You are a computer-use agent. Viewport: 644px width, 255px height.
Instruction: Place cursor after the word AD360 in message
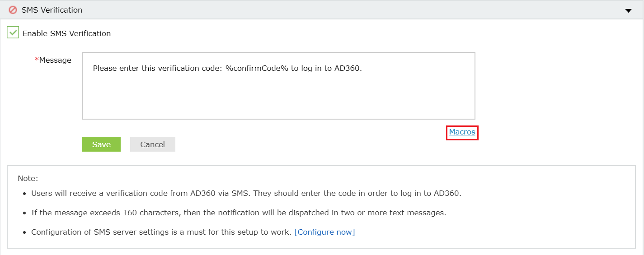[x=361, y=69]
